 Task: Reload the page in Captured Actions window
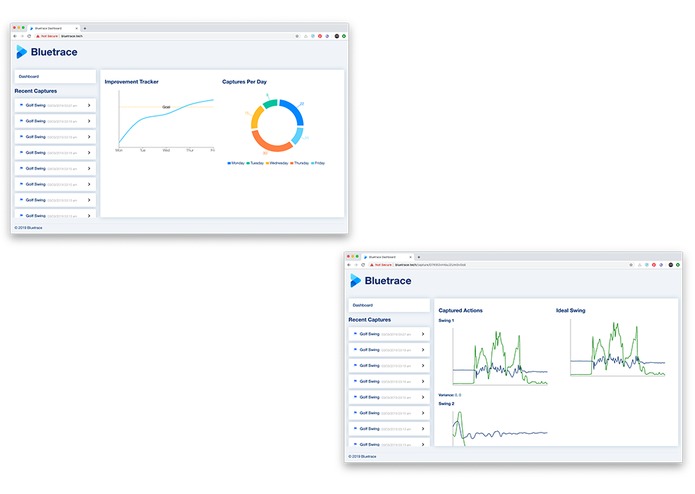pos(363,265)
